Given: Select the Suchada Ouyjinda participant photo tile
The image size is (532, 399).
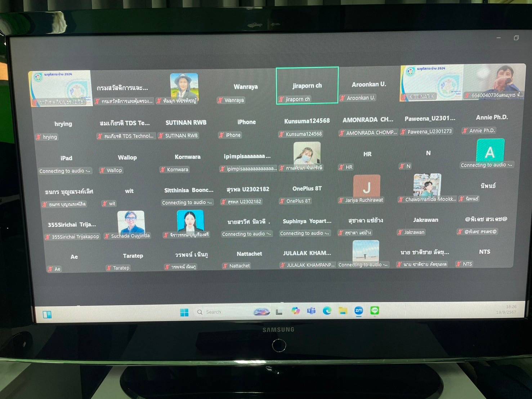Looking at the screenshot, I should coord(131,224).
